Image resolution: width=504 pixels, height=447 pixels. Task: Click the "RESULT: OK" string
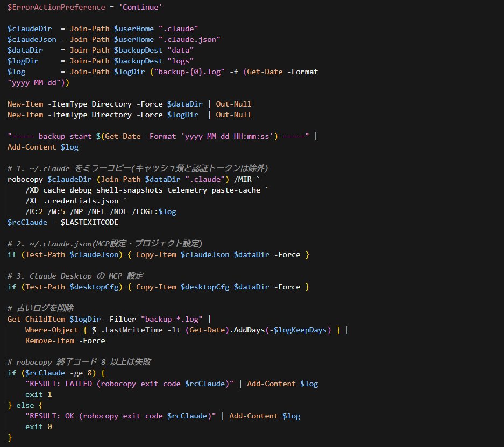(120, 416)
